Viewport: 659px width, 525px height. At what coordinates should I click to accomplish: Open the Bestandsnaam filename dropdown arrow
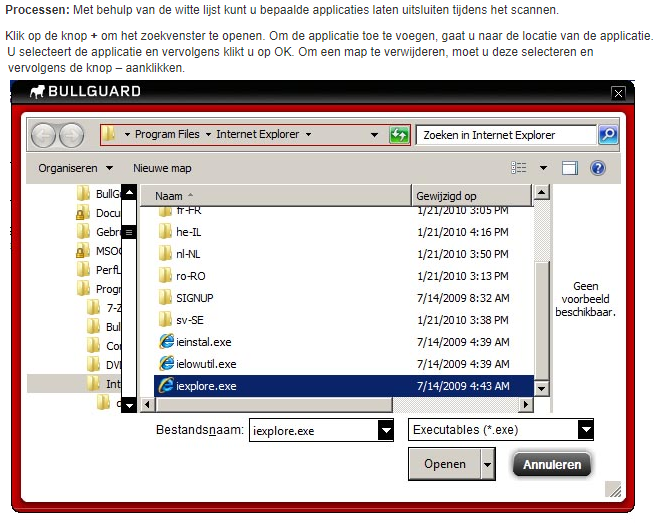pyautogui.click(x=385, y=430)
